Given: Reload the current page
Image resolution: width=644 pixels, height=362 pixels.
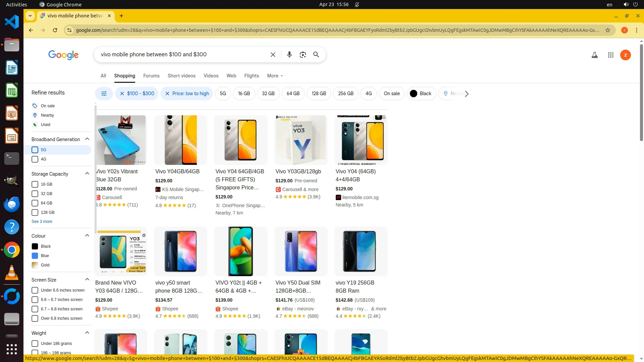Looking at the screenshot, I should (x=55, y=30).
